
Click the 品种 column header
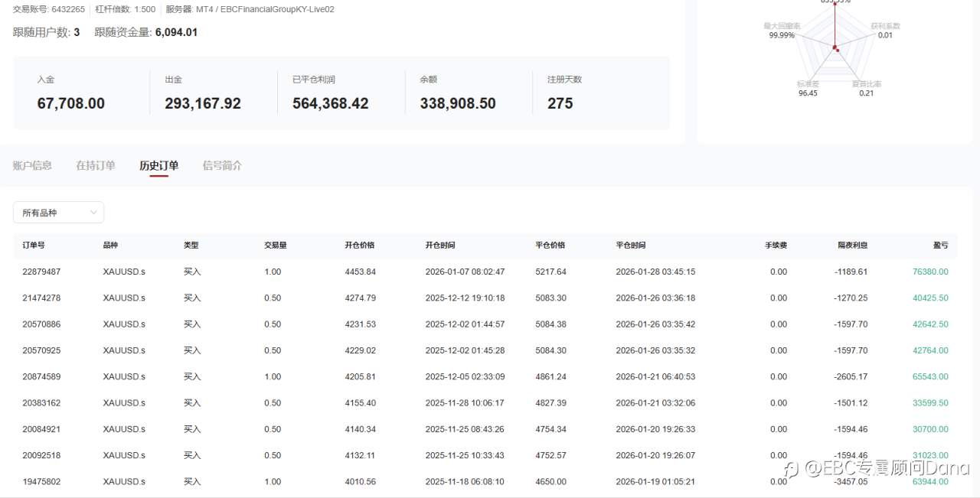[110, 246]
